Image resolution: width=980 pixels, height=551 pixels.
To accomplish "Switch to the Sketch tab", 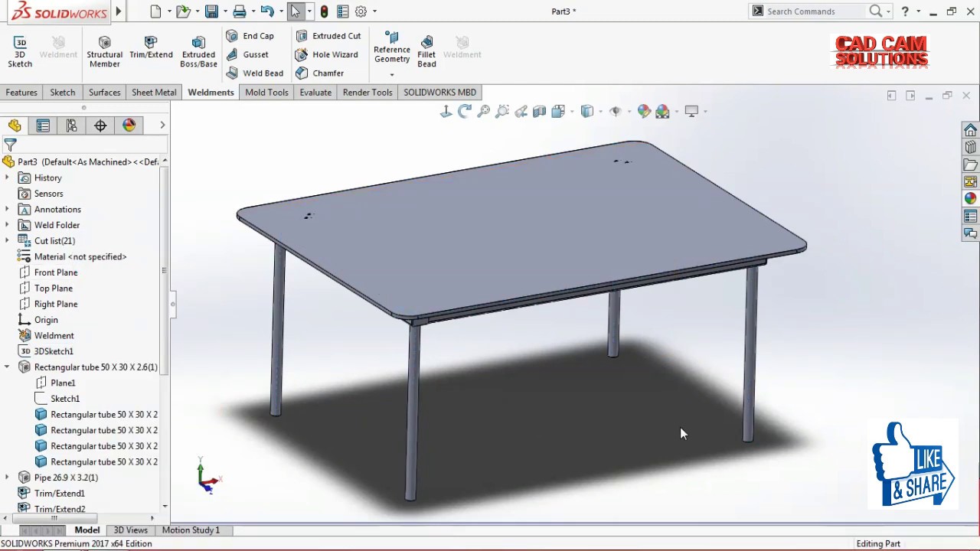I will pos(63,92).
